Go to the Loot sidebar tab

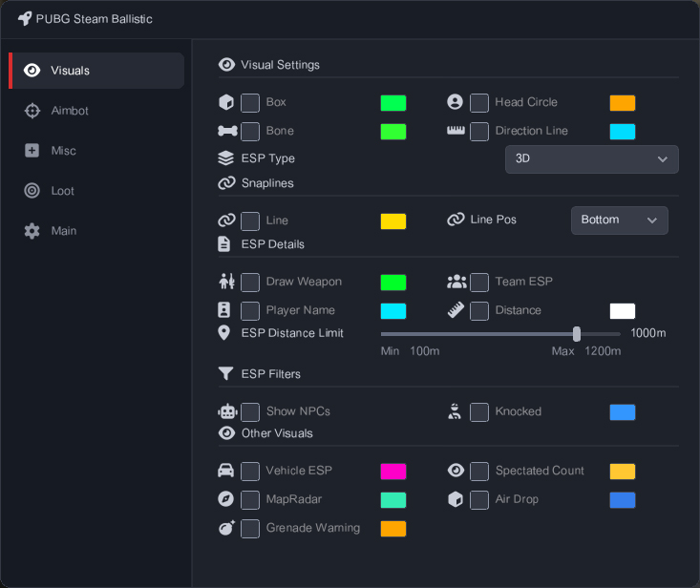[96, 191]
